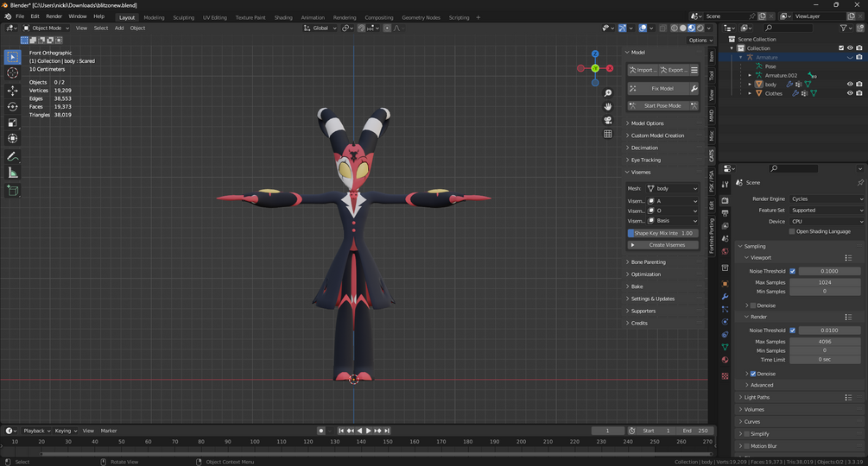Image resolution: width=868 pixels, height=466 pixels.
Task: Open the Object Mode dropdown
Action: pos(46,28)
